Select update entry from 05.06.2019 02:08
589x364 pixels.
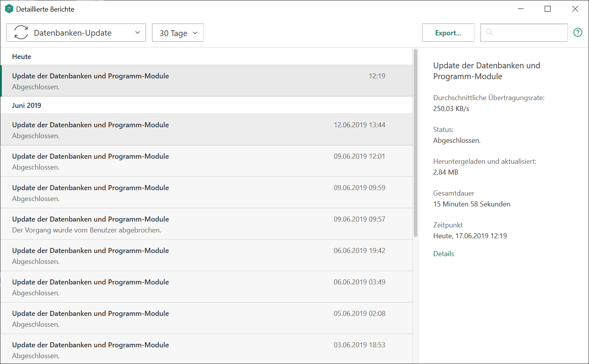point(206,318)
